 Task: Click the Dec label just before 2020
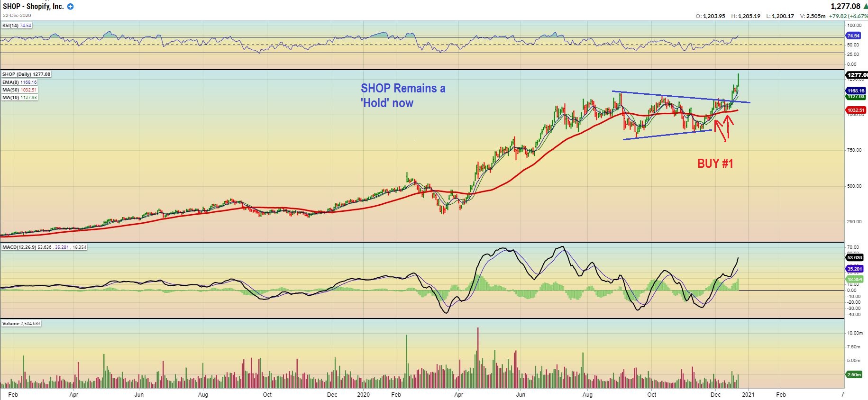point(332,394)
